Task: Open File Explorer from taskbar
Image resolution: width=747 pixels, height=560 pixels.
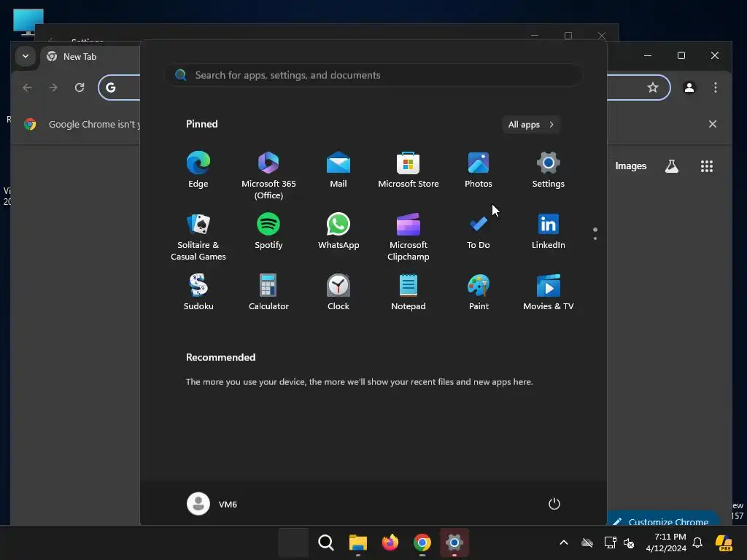Action: (357, 542)
